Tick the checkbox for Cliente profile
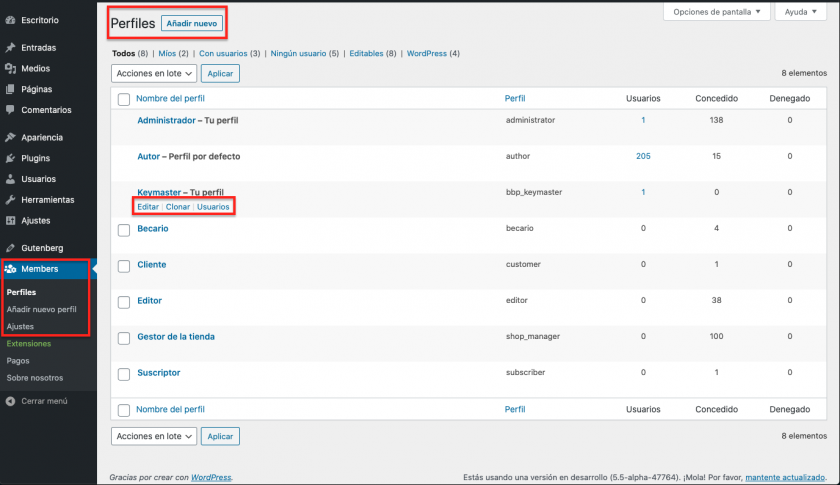Image resolution: width=840 pixels, height=485 pixels. pyautogui.click(x=124, y=265)
